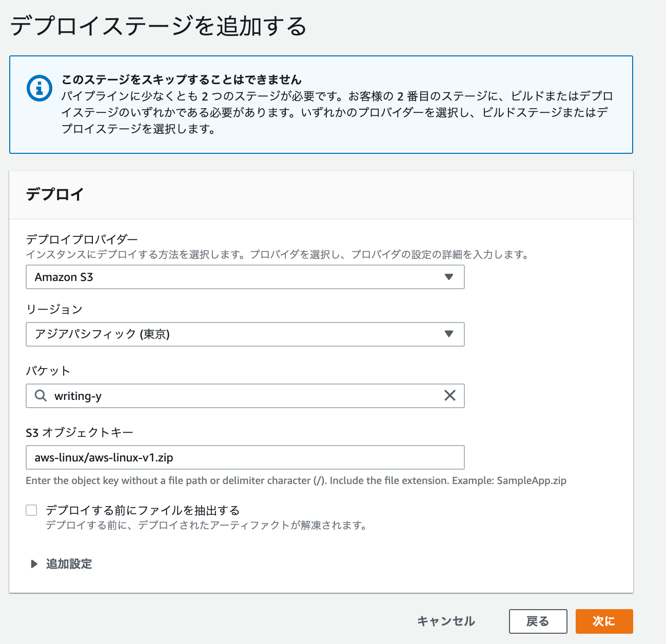Click the description デプロイされたアーティファクトが解凍されます

(206, 525)
